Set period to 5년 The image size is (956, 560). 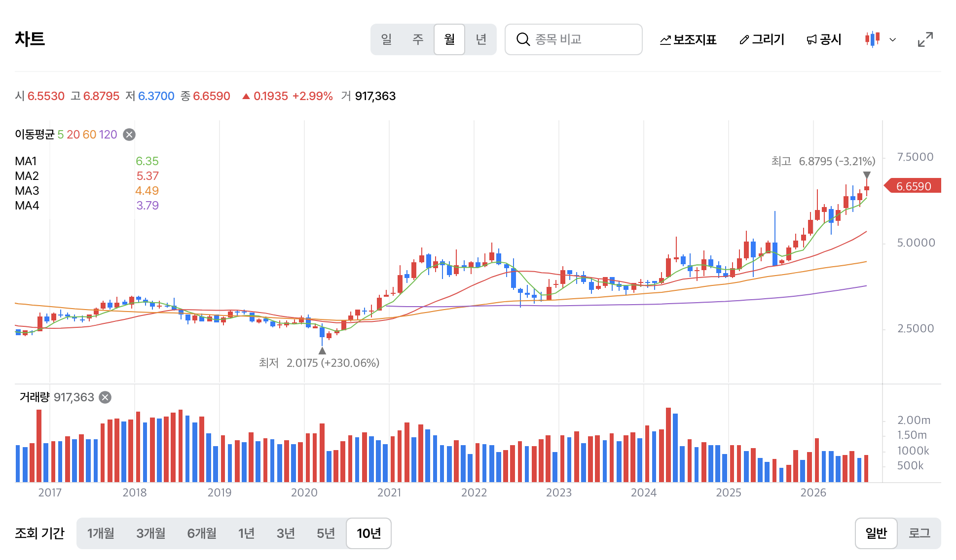point(326,533)
